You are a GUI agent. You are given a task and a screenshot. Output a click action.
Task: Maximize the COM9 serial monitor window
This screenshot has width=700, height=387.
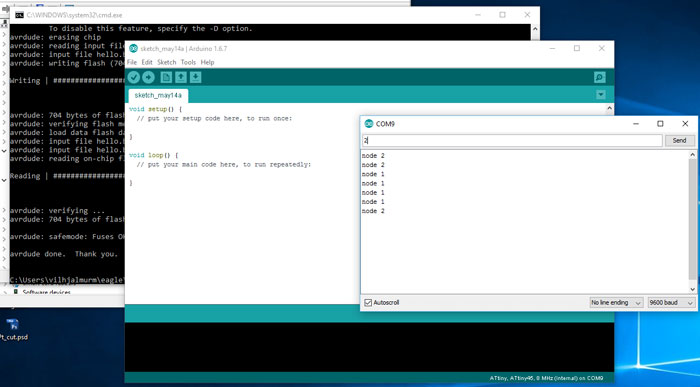(x=660, y=124)
